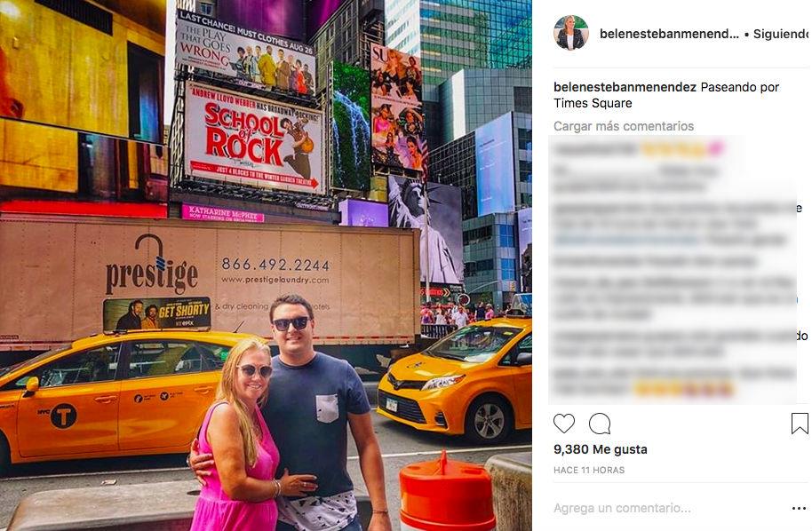812x531 pixels.
Task: Open the Hace 11 horas timestamp link
Action: tap(589, 470)
